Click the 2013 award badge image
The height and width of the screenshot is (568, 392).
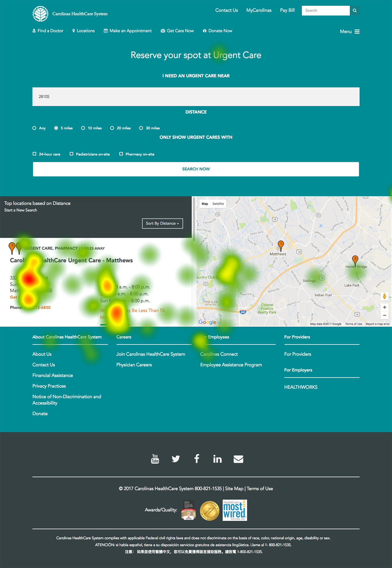tap(189, 510)
